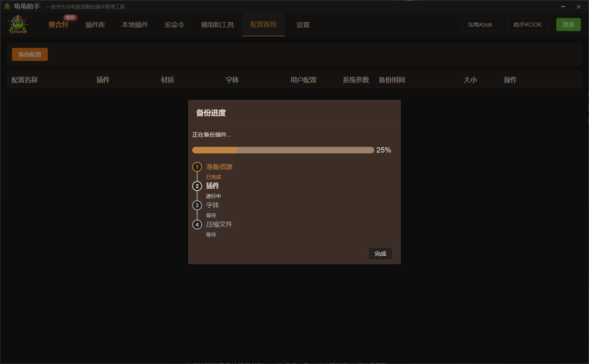Click step 2 circle for 插件

click(197, 186)
